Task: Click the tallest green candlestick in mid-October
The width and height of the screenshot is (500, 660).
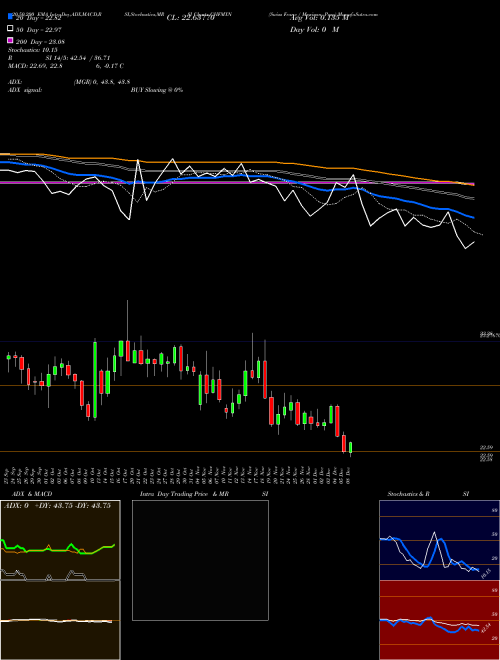Action: tap(95, 380)
